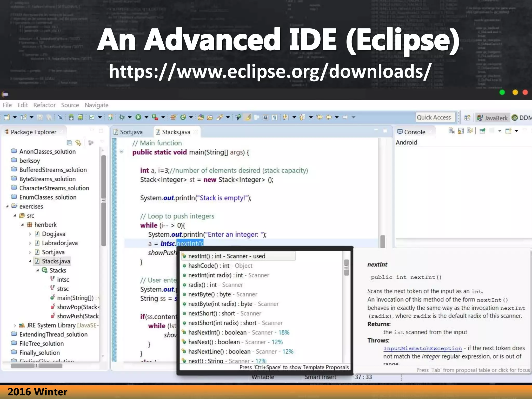The height and width of the screenshot is (399, 532).
Task: Open the Android Virtual Device Manager icon
Action: (80, 117)
